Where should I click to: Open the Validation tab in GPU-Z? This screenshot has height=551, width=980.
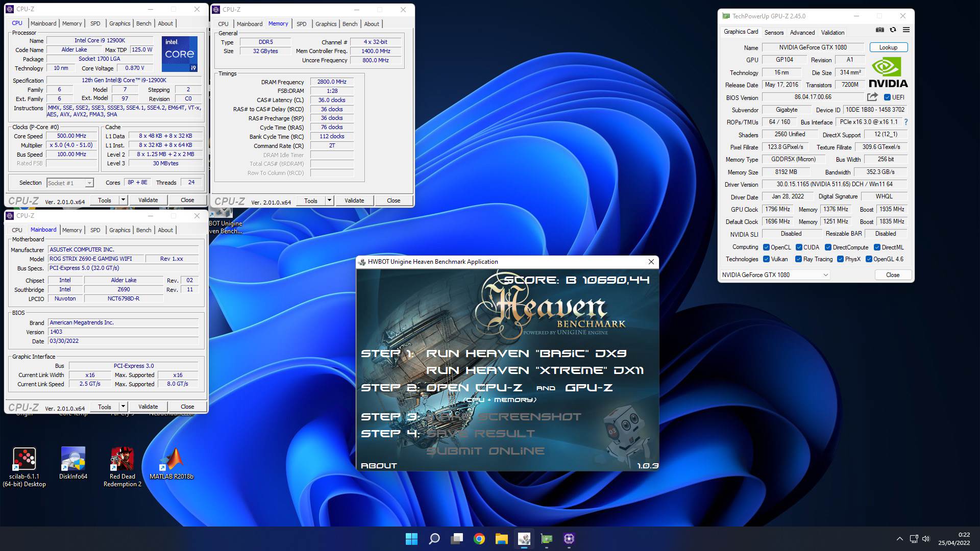pos(832,32)
